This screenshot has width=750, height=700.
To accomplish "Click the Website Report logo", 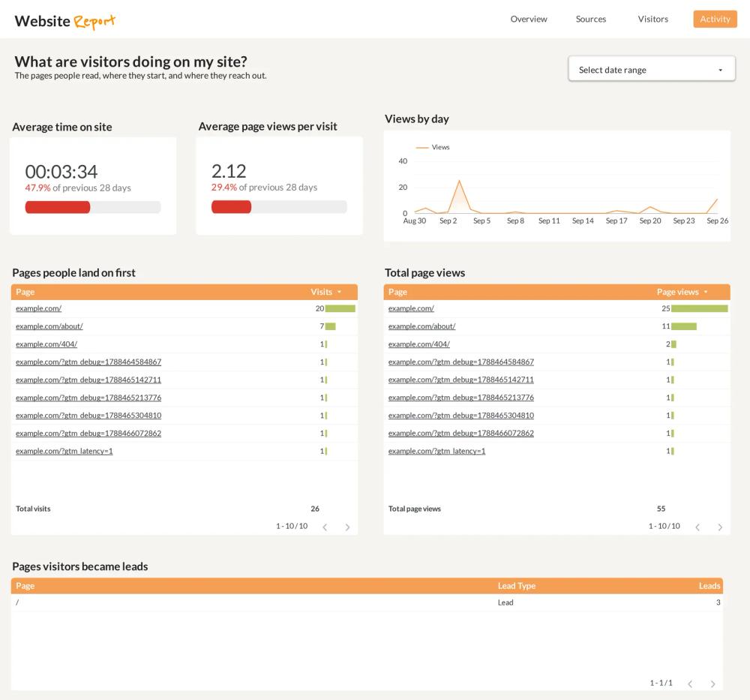I will [x=65, y=21].
